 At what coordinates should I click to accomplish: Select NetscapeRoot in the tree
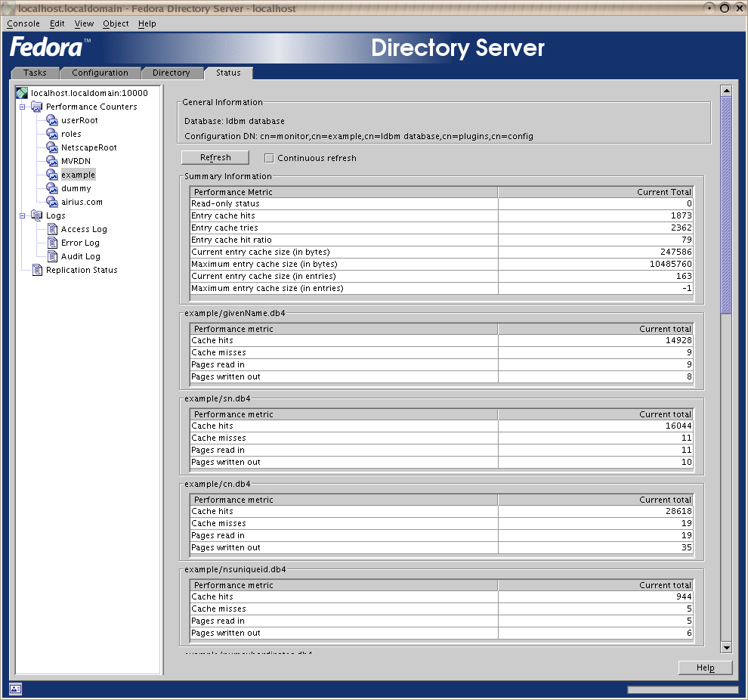pyautogui.click(x=88, y=147)
